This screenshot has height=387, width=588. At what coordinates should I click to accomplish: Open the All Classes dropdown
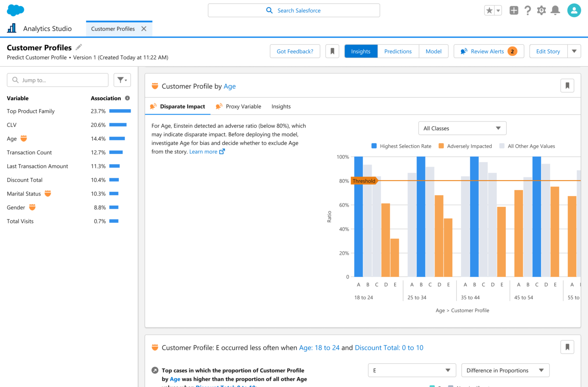[462, 128]
